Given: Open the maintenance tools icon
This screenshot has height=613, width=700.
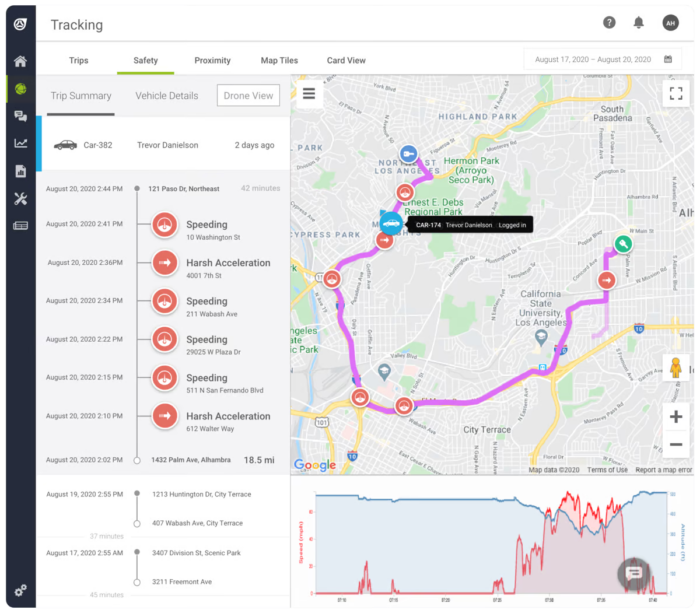Looking at the screenshot, I should pos(20,198).
